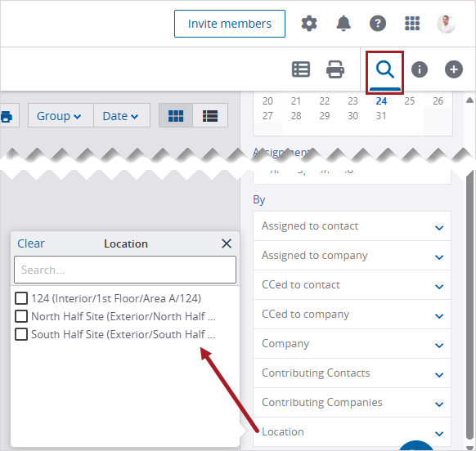Select day 31 in calendar

tap(381, 116)
